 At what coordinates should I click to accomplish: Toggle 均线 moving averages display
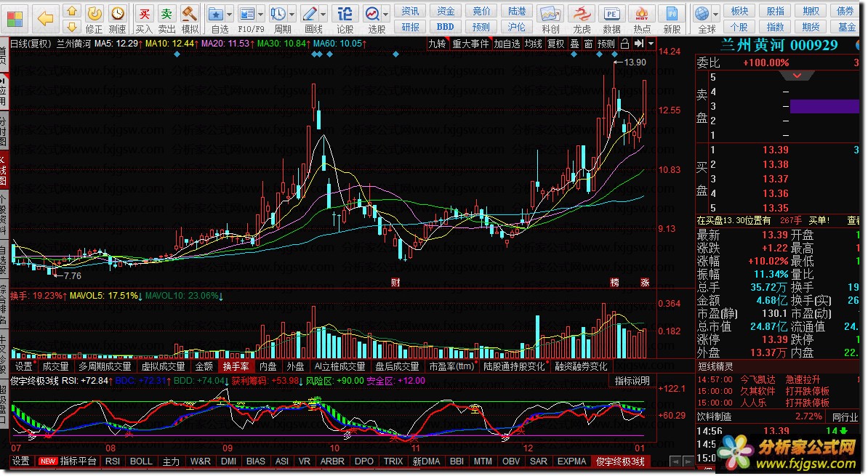[534, 44]
